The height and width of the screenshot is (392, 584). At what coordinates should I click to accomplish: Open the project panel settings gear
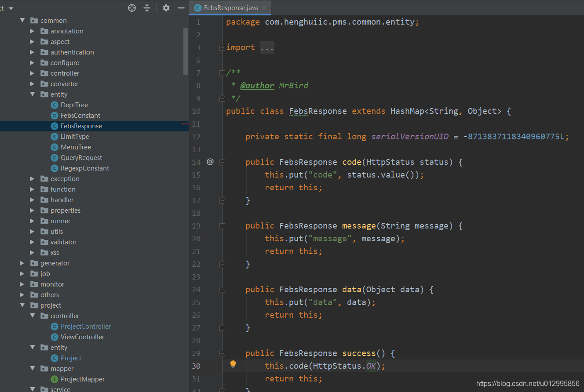pos(166,8)
